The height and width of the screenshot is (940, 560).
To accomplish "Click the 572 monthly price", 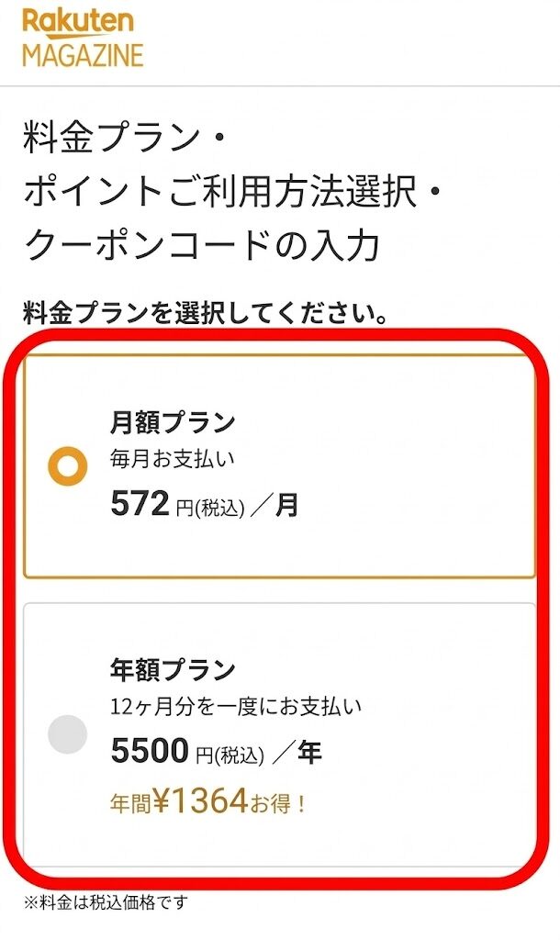I will point(140,504).
